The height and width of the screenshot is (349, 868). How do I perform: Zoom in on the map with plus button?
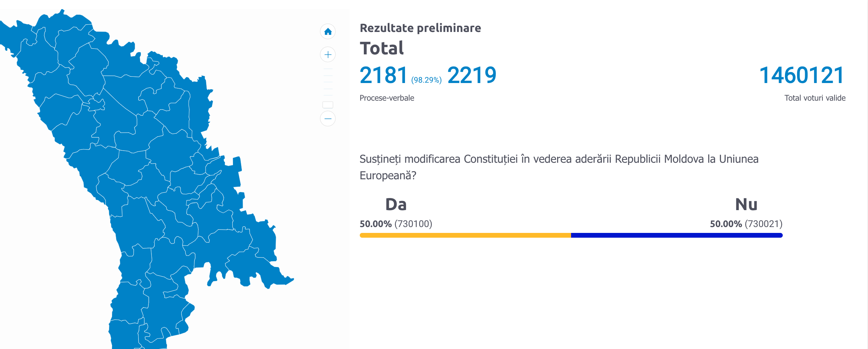(328, 55)
